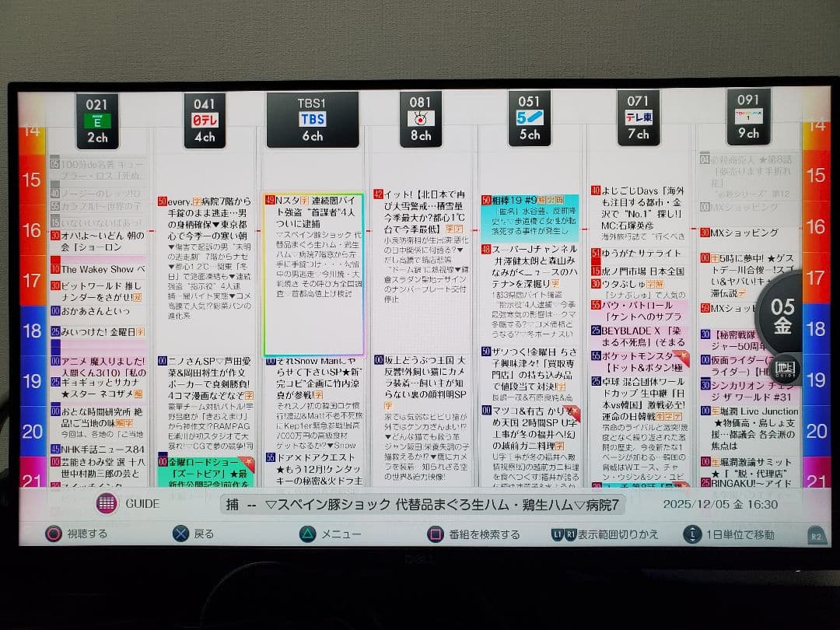
Task: Jump to hour 19 on left time scale
Action: coord(32,381)
